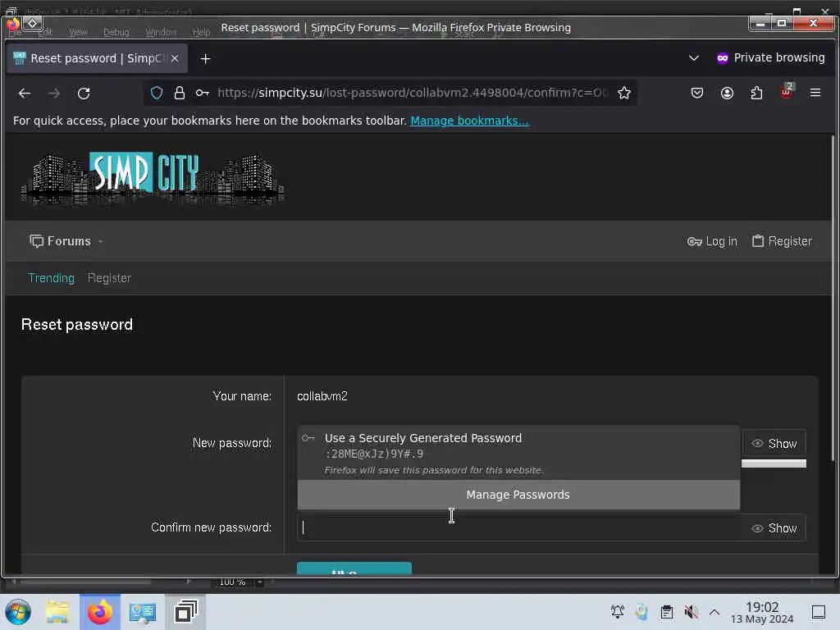
Task: Click the key icon in address bar
Action: pyautogui.click(x=202, y=93)
